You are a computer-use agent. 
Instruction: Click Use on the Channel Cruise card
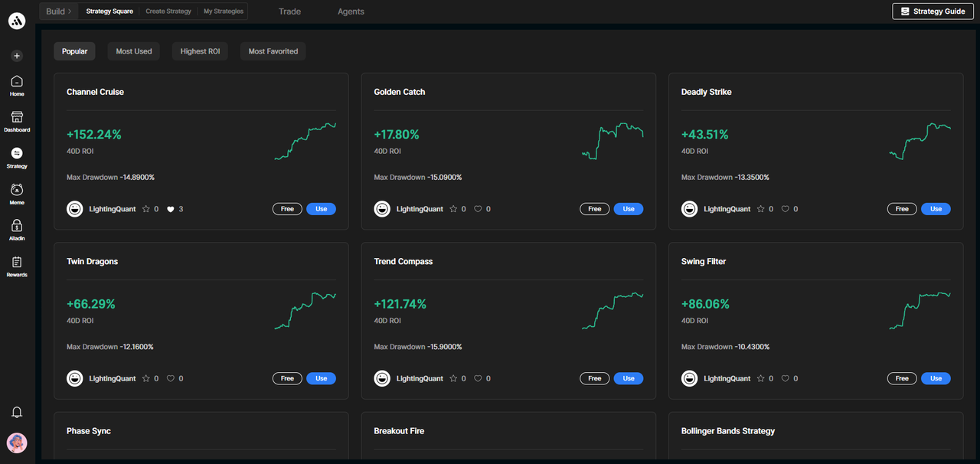(322, 209)
